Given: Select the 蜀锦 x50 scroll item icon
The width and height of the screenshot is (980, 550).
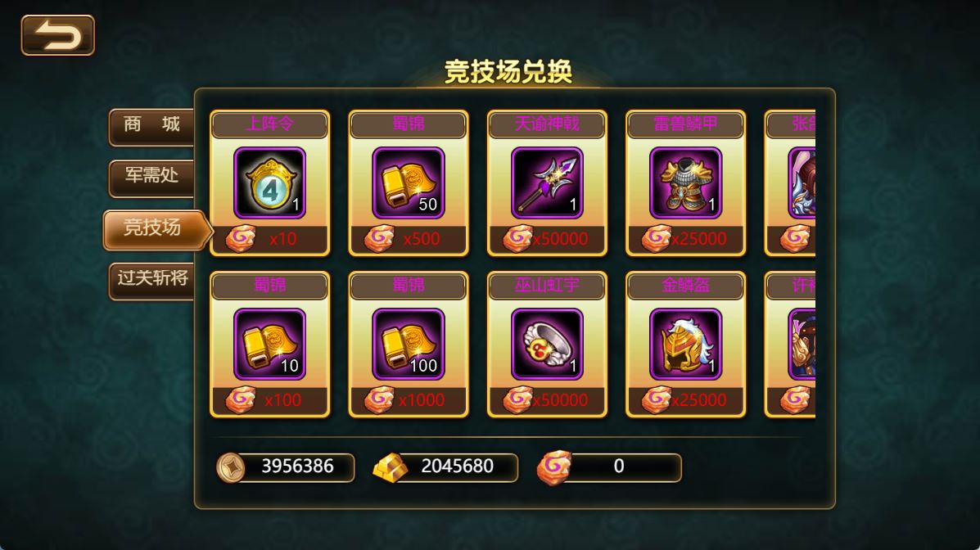Looking at the screenshot, I should (408, 183).
